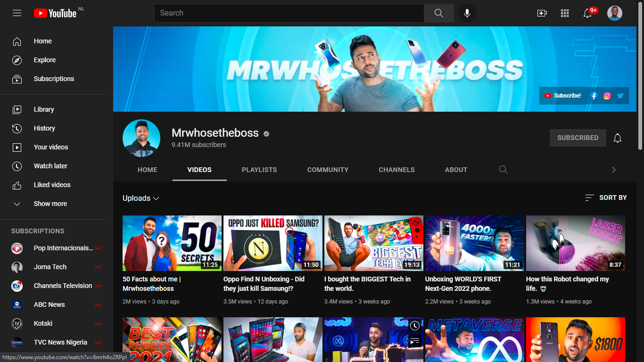The image size is (644, 362).
Task: Switch to the PLAYLISTS tab
Action: [259, 170]
